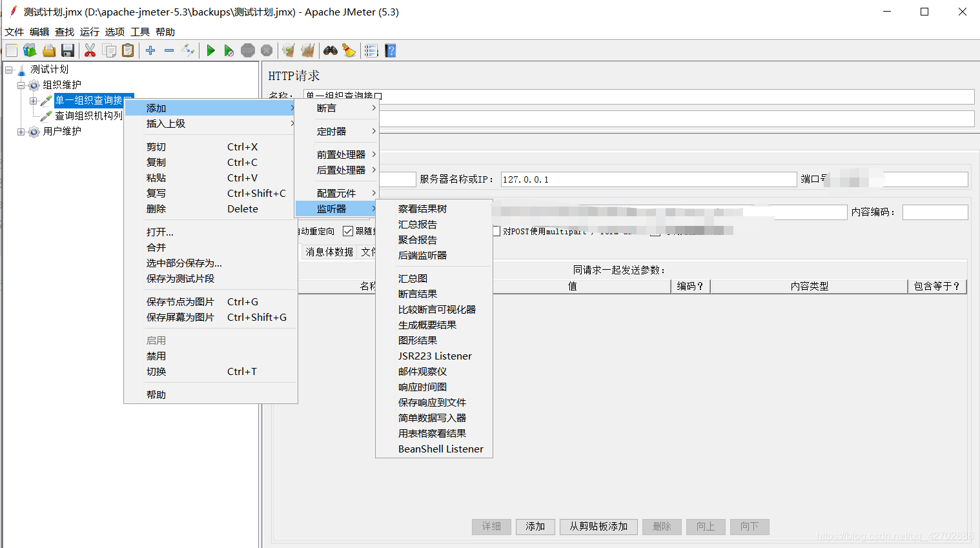This screenshot has width=980, height=548.
Task: Click the 从剪贴板添加 button
Action: click(598, 527)
